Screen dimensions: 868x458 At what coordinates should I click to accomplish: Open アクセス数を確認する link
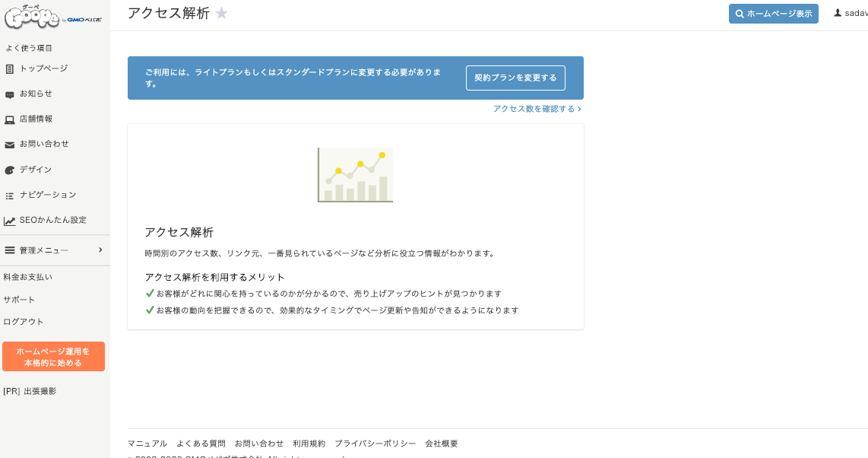pos(537,109)
